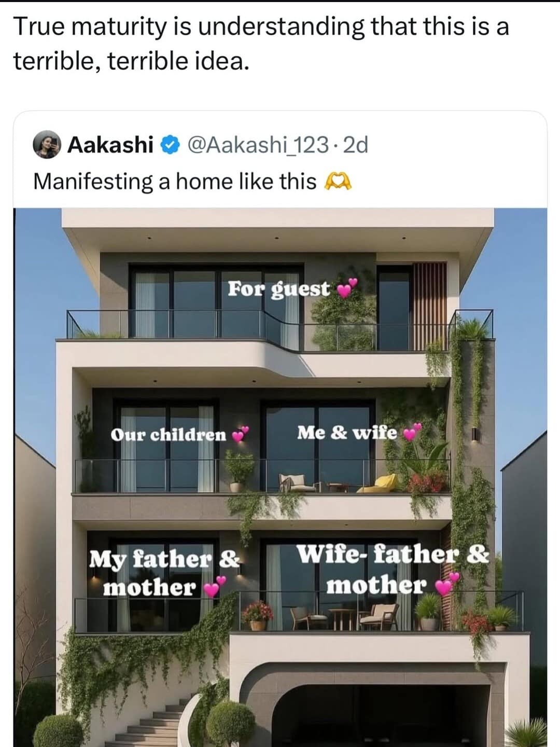560x747 pixels.
Task: Click the blue verified badge
Action: point(170,145)
